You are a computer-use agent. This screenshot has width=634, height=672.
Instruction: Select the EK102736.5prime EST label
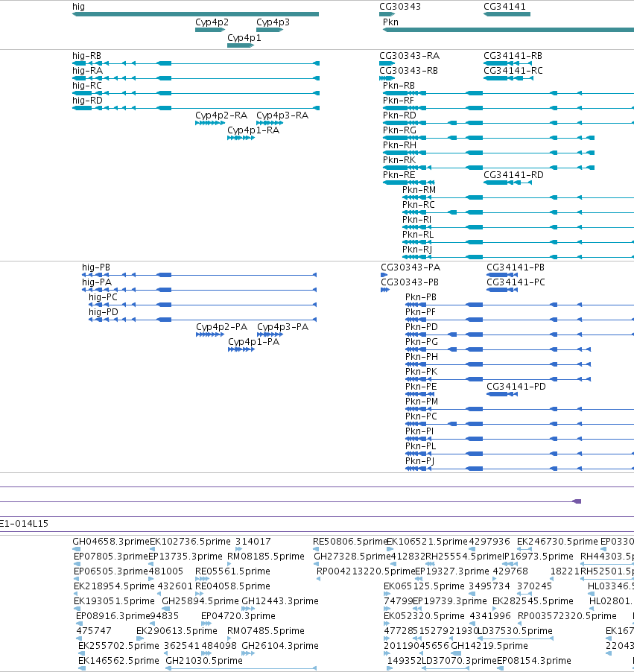click(x=190, y=542)
